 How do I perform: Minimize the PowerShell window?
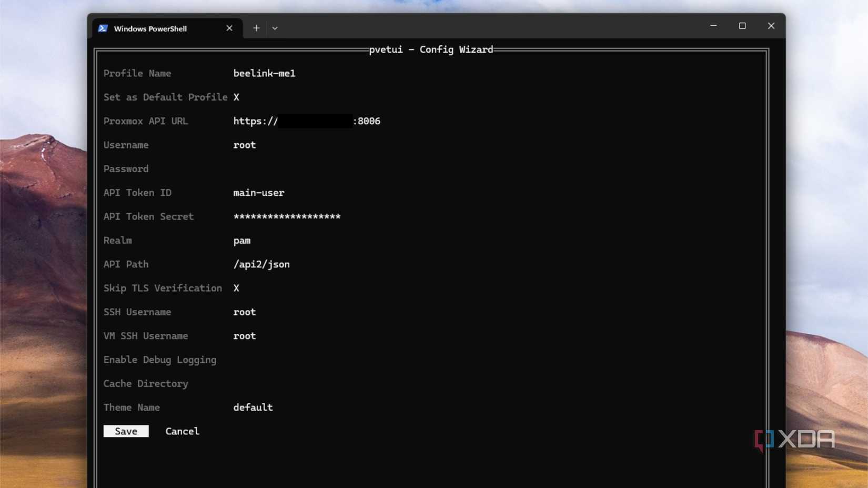tap(713, 26)
